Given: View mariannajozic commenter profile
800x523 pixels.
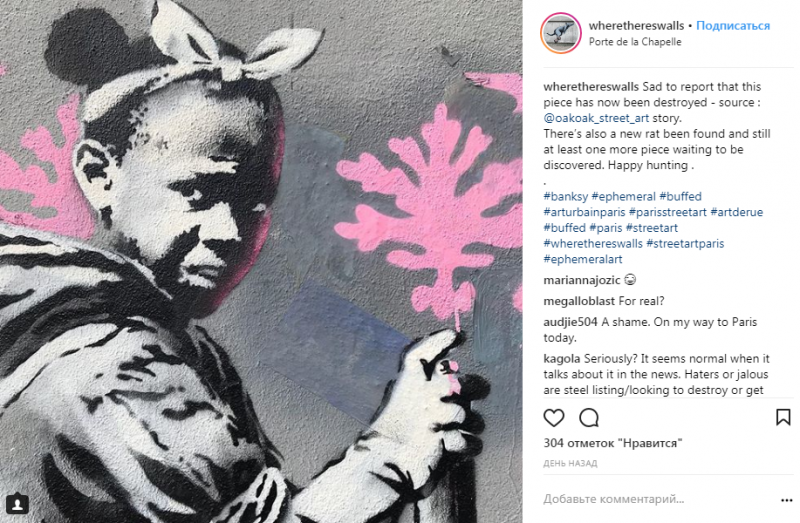Looking at the screenshot, I should (582, 280).
